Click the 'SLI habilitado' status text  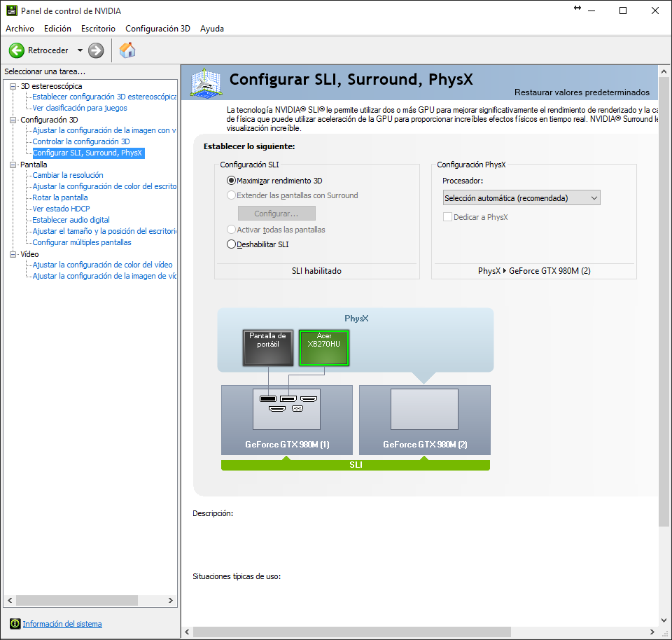[316, 271]
